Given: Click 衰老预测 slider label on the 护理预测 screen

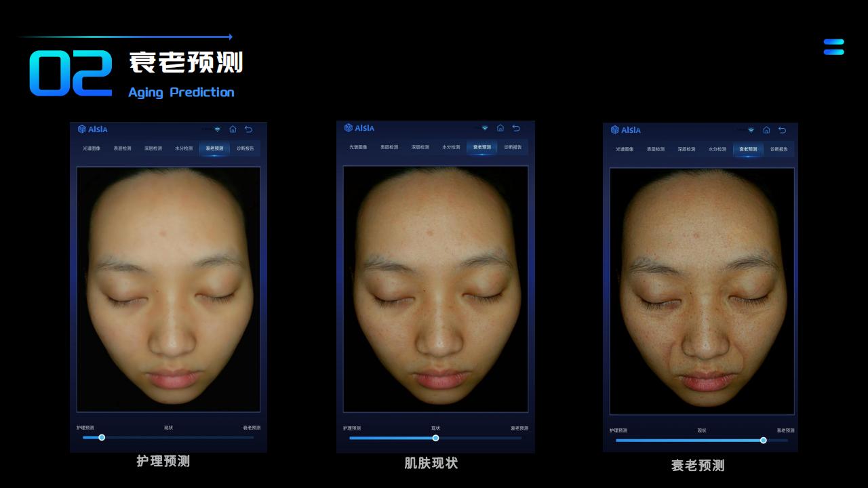Looking at the screenshot, I should [x=252, y=428].
